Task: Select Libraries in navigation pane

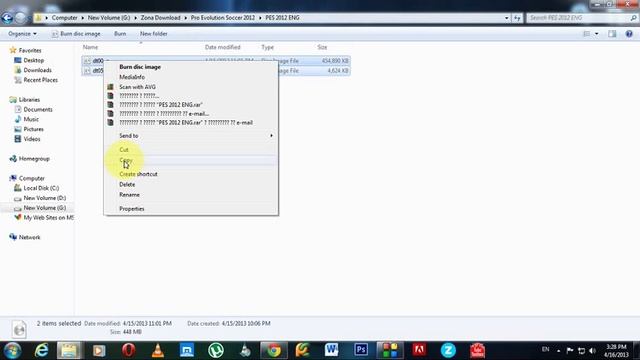Action: 29,100
